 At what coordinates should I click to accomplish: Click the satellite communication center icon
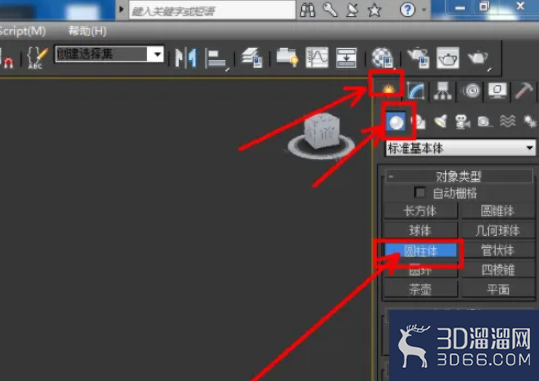point(352,10)
